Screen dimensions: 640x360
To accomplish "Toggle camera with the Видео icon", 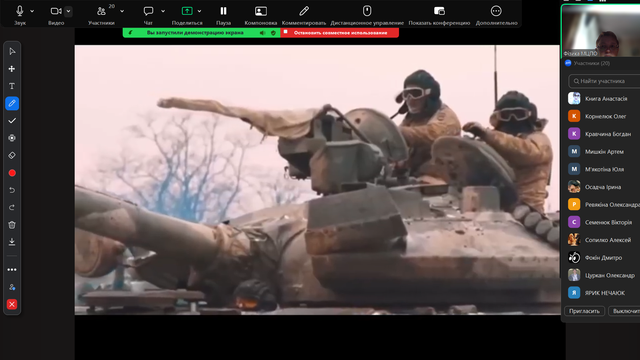I will 56,11.
